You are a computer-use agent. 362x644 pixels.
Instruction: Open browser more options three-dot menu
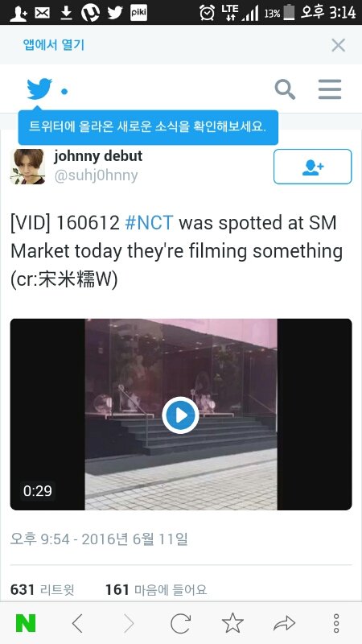coord(336,623)
